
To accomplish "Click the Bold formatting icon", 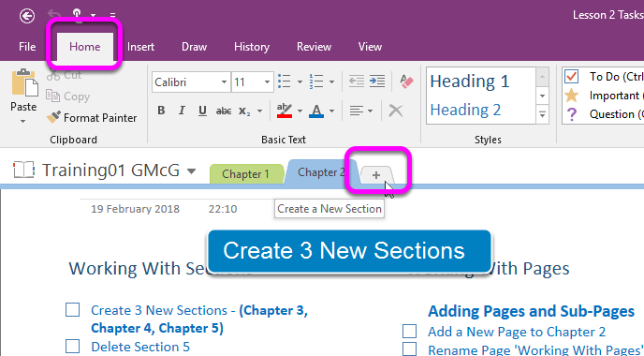I will (x=161, y=111).
